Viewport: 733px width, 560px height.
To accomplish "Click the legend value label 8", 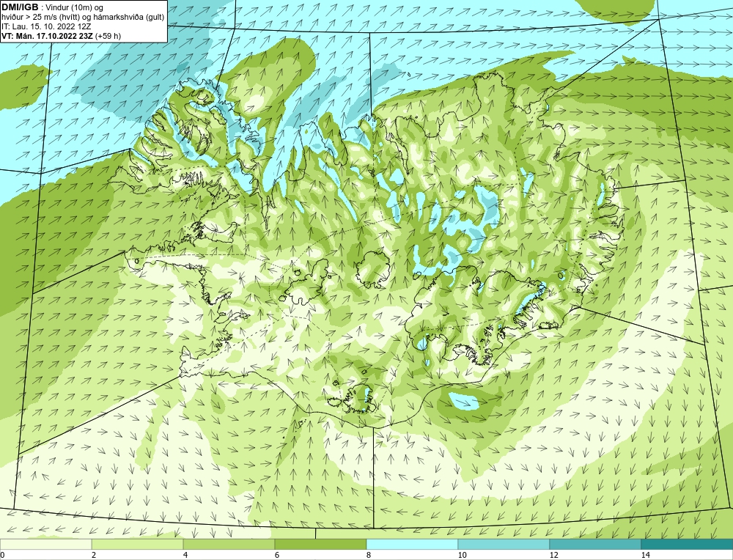I will pyautogui.click(x=369, y=555).
